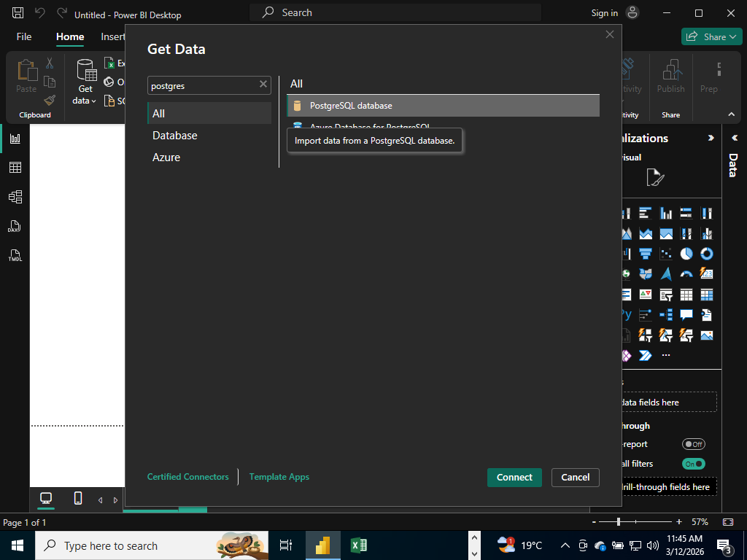Choose the Q&A speech bubble visual

686,315
